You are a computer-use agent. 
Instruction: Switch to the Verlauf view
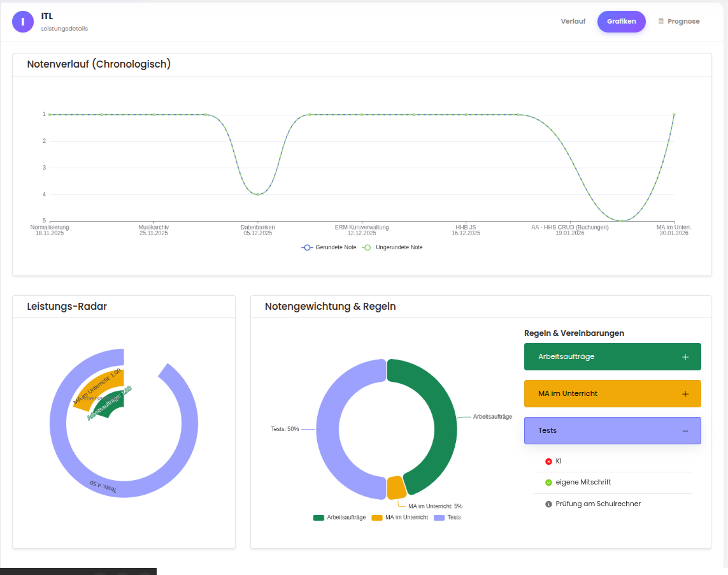[573, 21]
